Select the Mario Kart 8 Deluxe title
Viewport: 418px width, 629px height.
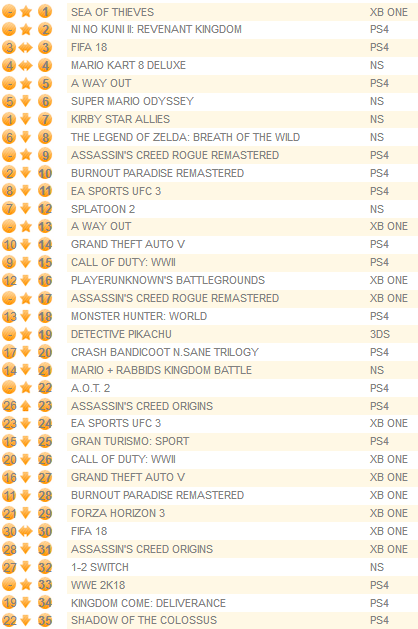(128, 65)
